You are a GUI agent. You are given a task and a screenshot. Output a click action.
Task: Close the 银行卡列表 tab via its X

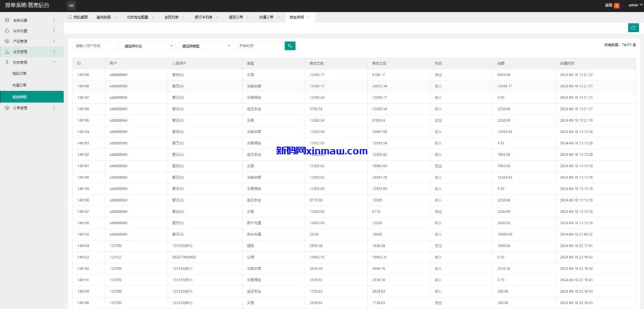click(x=218, y=17)
